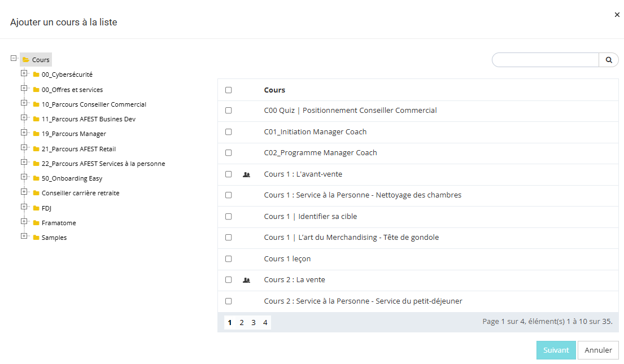Click Annuler to cancel
Image resolution: width=624 pixels, height=364 pixels.
(598, 350)
